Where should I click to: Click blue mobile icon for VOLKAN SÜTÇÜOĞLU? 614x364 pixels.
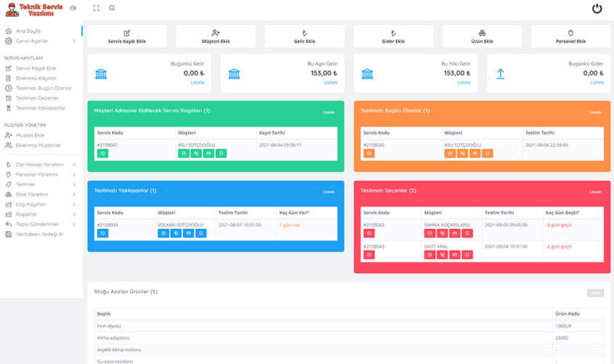(201, 233)
